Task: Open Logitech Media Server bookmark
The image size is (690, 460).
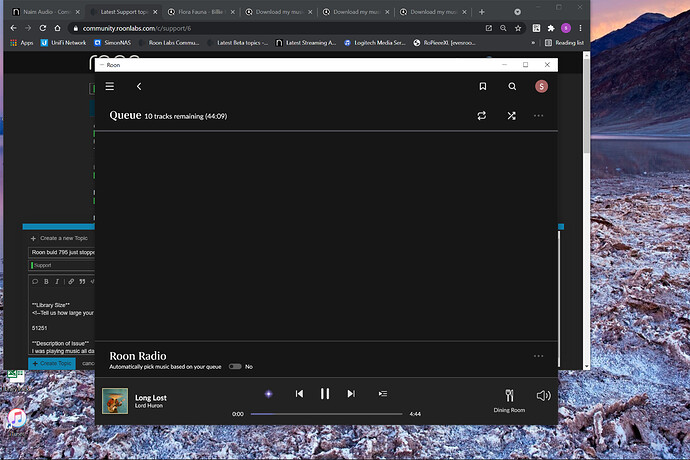Action: pyautogui.click(x=374, y=43)
